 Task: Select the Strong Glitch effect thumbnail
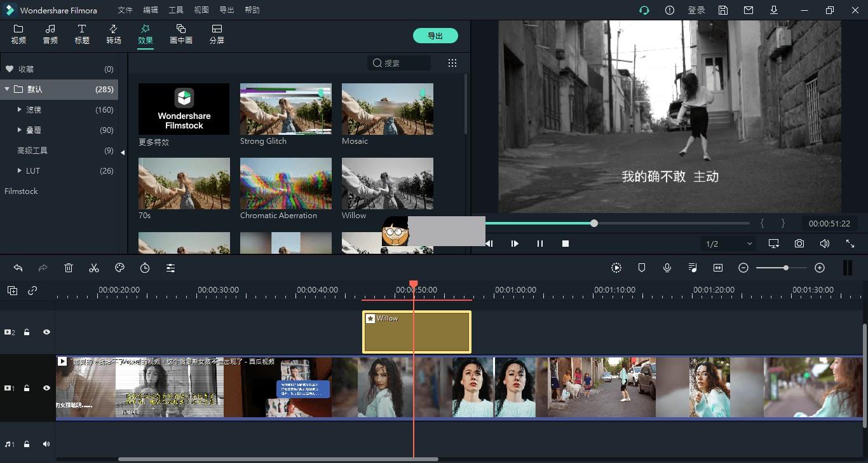(x=286, y=109)
